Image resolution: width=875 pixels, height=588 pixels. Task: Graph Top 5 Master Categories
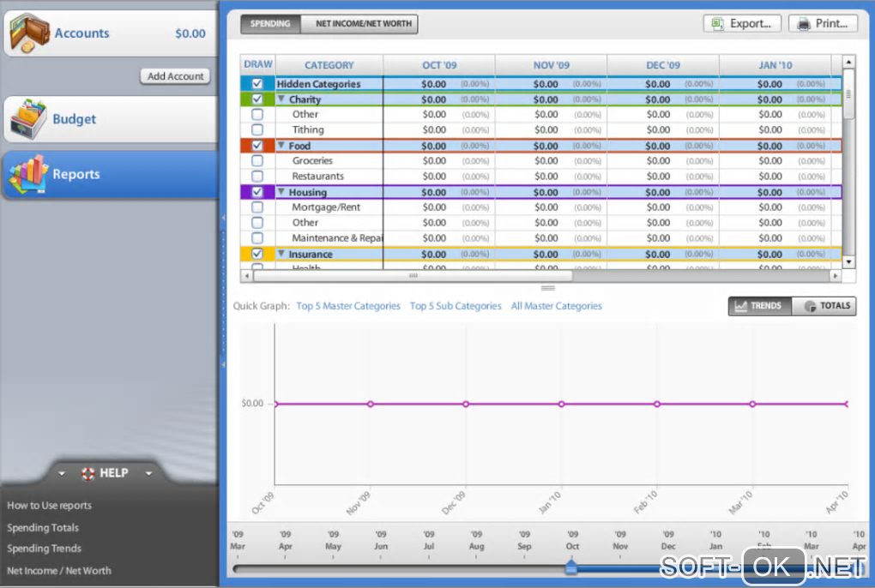(348, 306)
